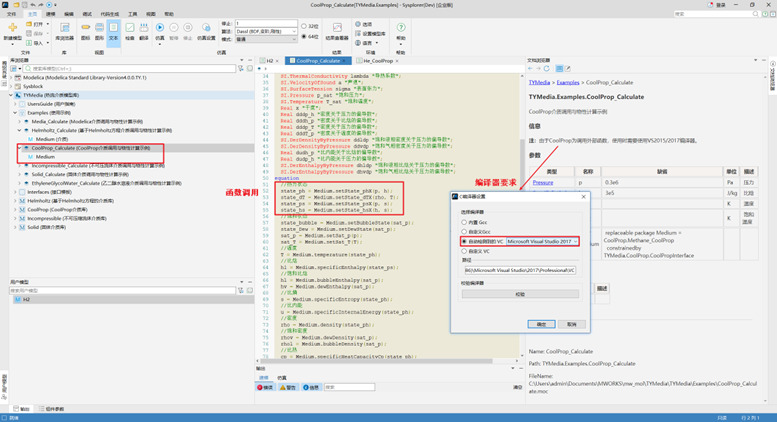The image size is (777, 422).
Task: Open the Pressure type link
Action: tap(543, 183)
